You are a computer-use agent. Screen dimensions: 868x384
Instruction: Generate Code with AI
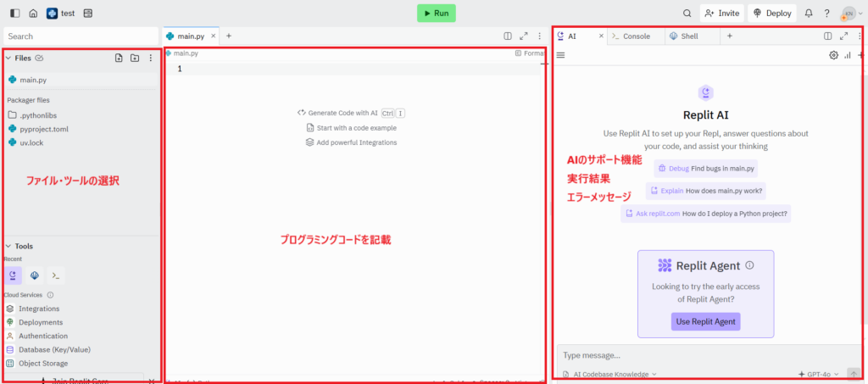coord(352,113)
